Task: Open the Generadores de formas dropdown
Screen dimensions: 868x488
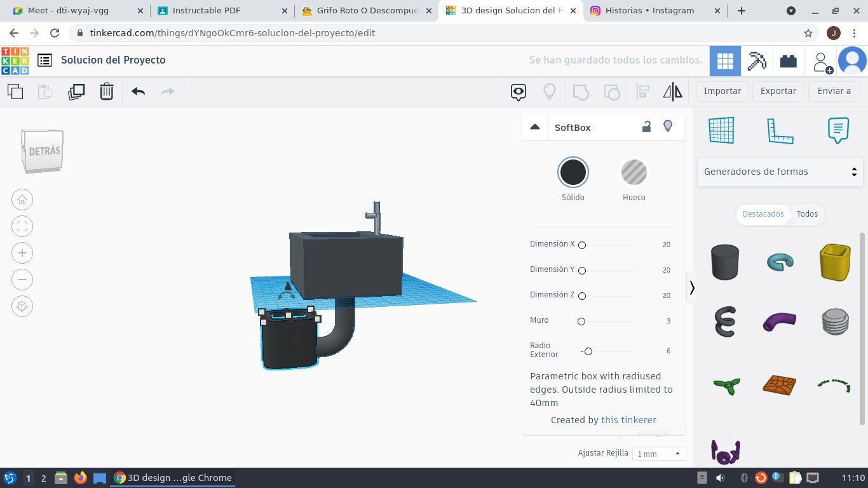Action: 780,172
